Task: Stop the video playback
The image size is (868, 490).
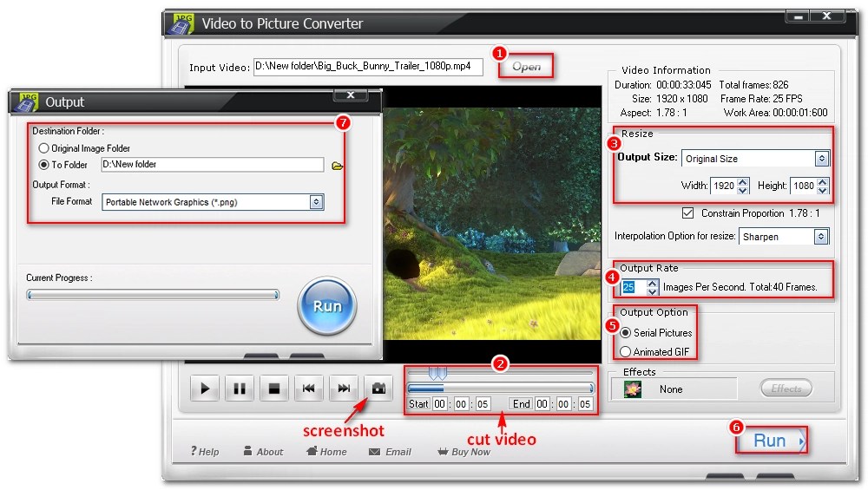Action: point(274,389)
